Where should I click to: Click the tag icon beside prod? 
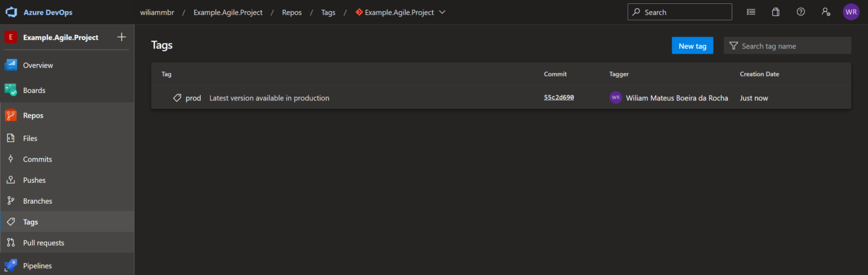point(177,98)
